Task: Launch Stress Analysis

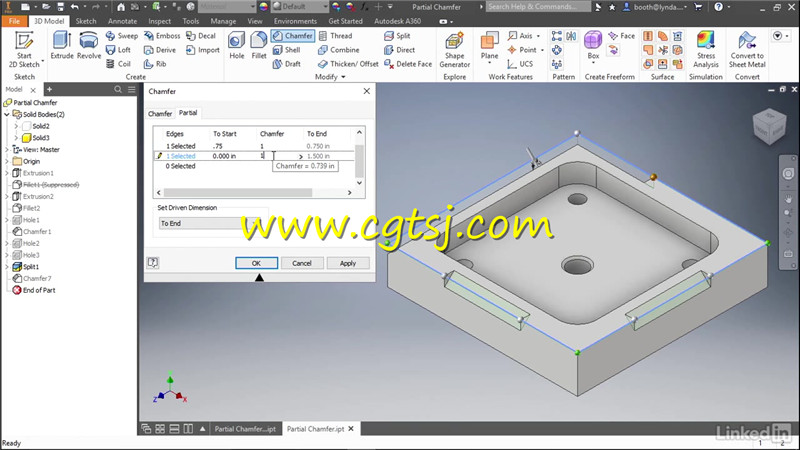Action: tap(706, 49)
